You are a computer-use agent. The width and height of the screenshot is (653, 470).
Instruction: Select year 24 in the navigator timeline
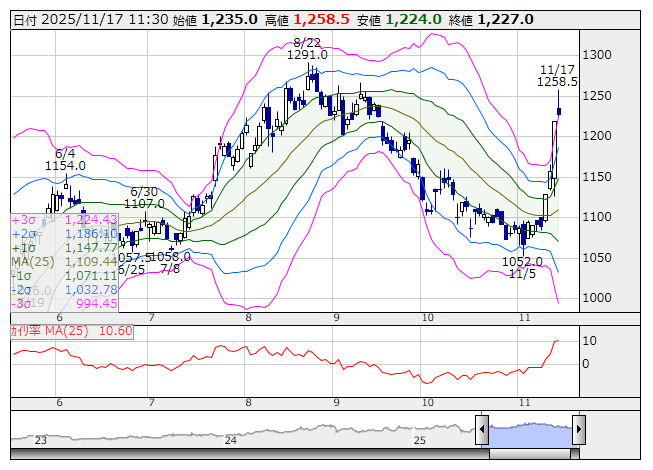pos(231,440)
